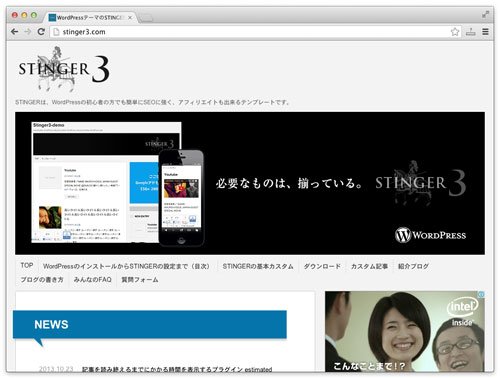
Task: Click the site description text under the logo
Action: (x=152, y=102)
